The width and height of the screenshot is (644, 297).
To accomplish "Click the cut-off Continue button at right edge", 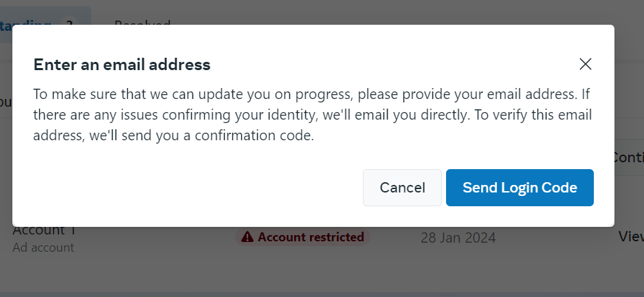I will 628,157.
